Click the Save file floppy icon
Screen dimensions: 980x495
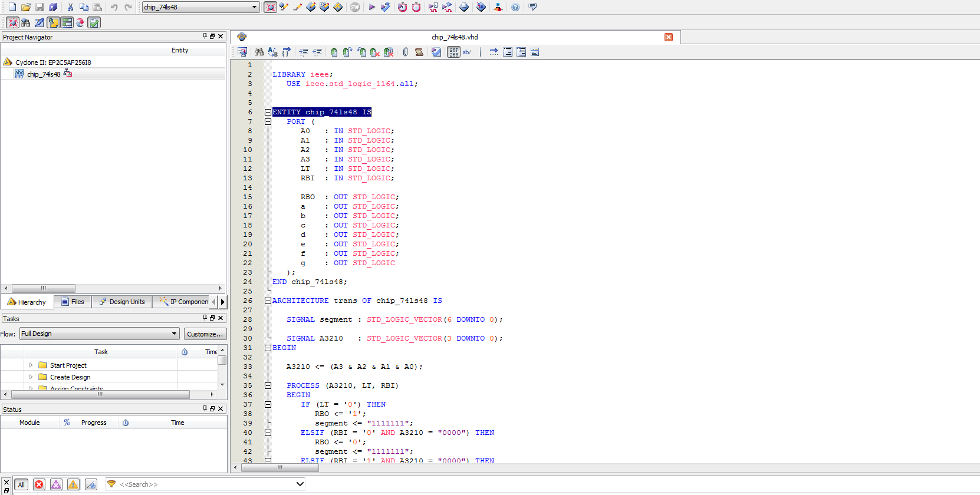click(40, 7)
